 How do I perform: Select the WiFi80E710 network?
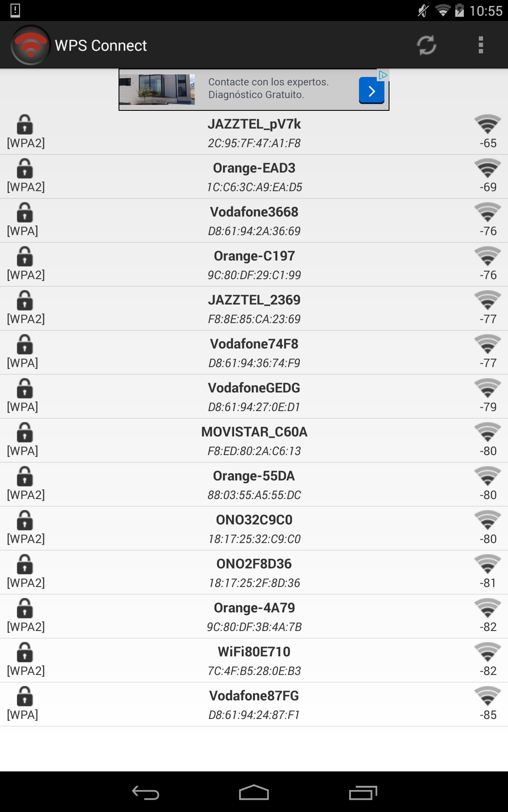[254, 661]
